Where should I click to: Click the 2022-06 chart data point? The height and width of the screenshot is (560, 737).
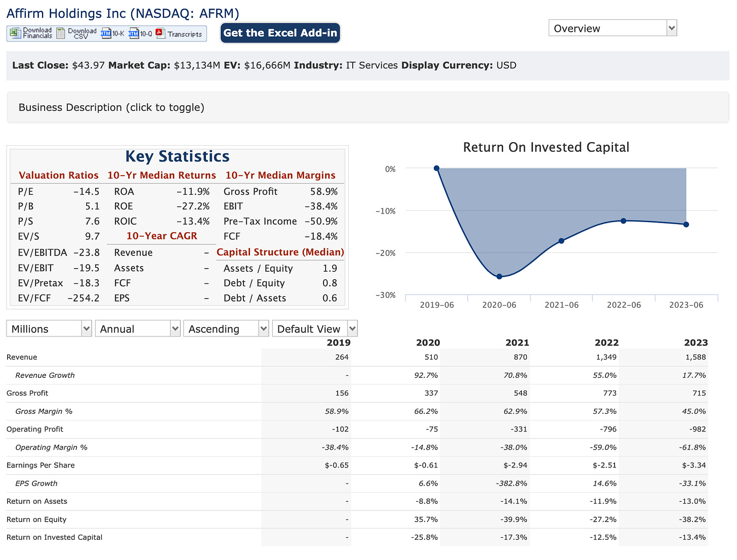coord(624,221)
